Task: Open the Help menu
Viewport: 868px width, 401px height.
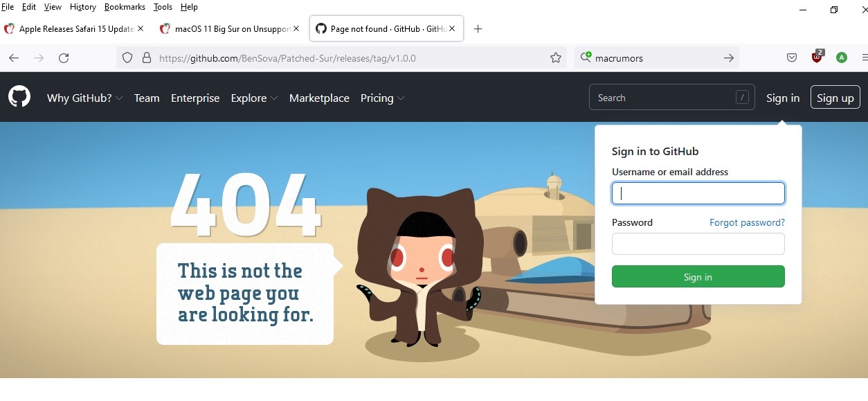Action: click(x=189, y=7)
